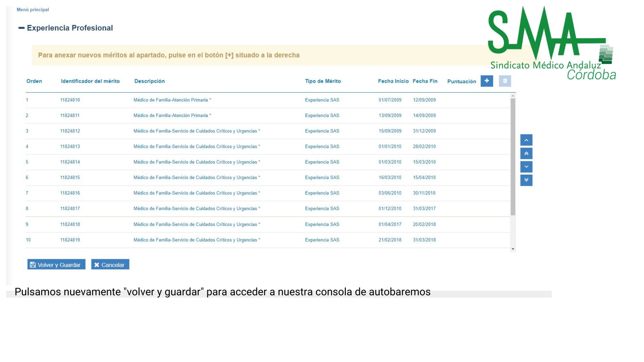Click the Tipo de Mérito header
Viewport: 644px width, 362px height.
pos(323,81)
